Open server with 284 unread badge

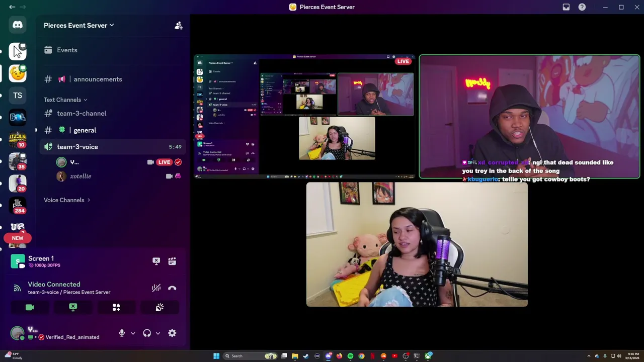(x=18, y=206)
